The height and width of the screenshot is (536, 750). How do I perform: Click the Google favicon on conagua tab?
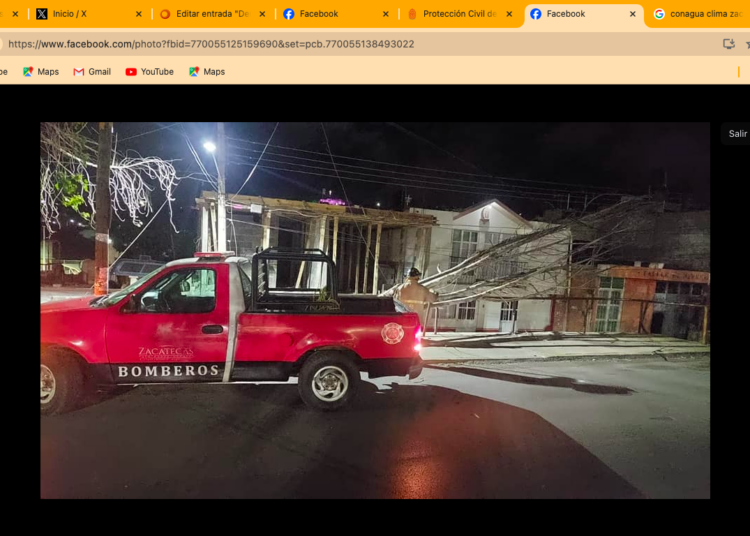(659, 14)
